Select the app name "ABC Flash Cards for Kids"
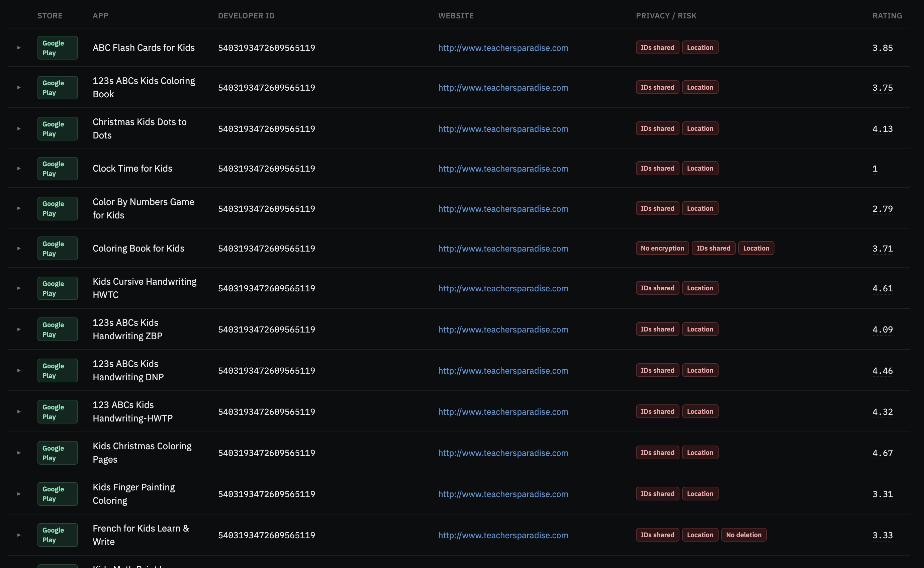The height and width of the screenshot is (568, 924). tap(144, 48)
